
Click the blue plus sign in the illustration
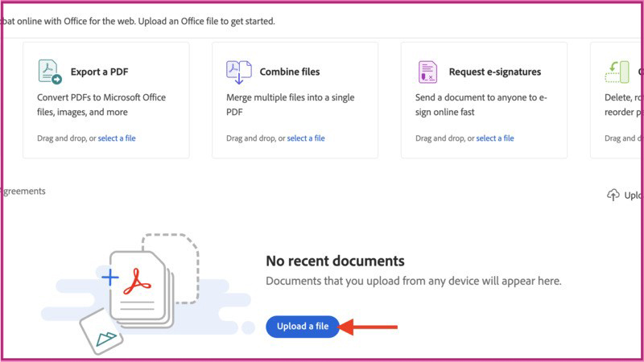tap(109, 278)
